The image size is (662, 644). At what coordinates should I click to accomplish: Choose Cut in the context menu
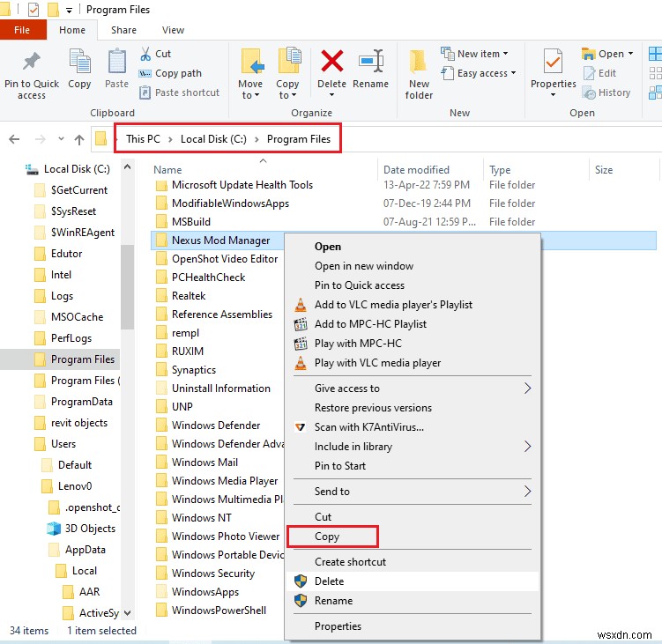tap(412, 517)
